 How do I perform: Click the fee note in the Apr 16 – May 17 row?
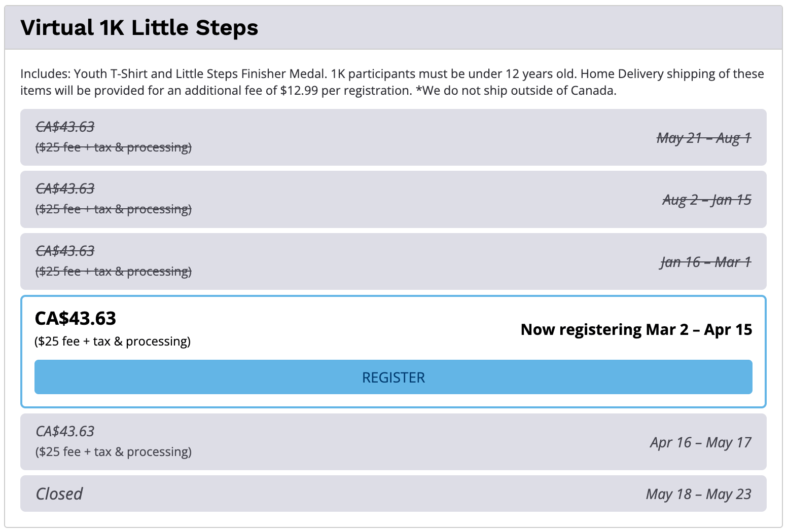(114, 452)
